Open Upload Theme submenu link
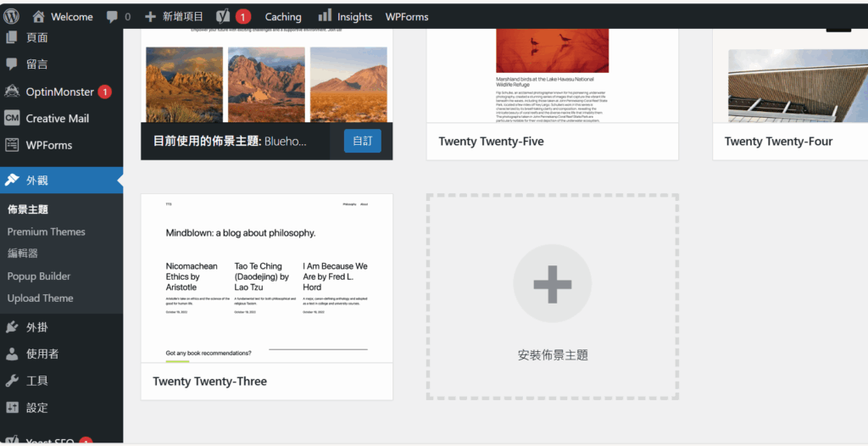The height and width of the screenshot is (446, 868). [41, 298]
